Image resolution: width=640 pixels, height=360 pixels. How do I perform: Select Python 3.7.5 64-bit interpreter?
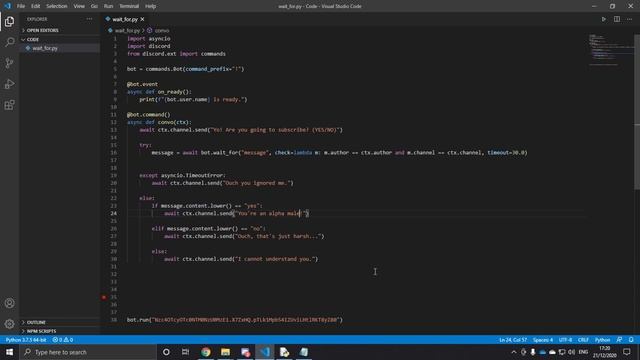26,340
